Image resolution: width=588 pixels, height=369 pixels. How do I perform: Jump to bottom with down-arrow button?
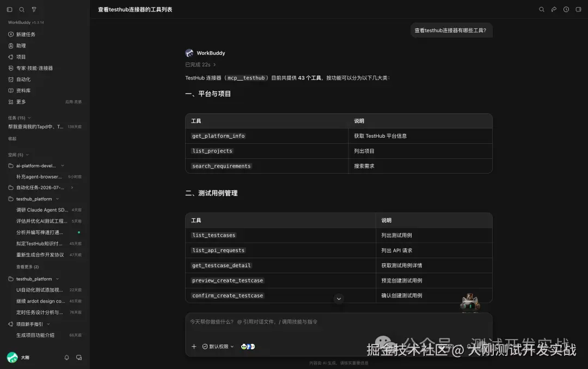tap(339, 299)
